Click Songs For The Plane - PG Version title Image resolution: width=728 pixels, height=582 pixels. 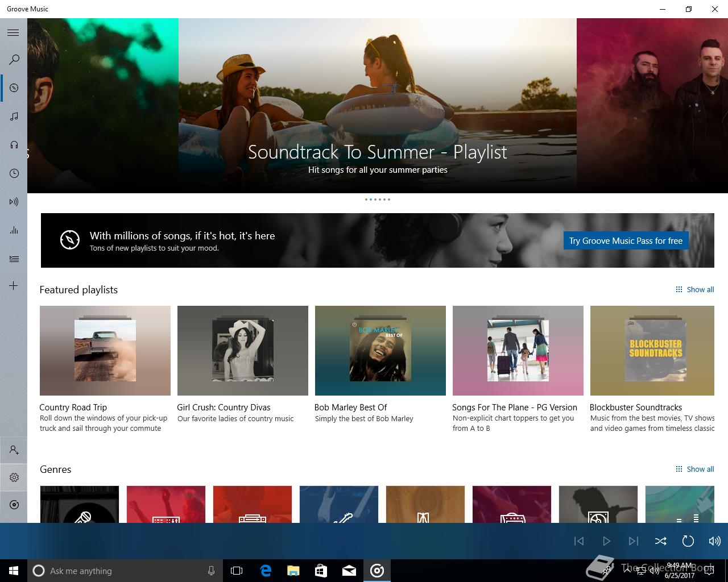(x=515, y=407)
